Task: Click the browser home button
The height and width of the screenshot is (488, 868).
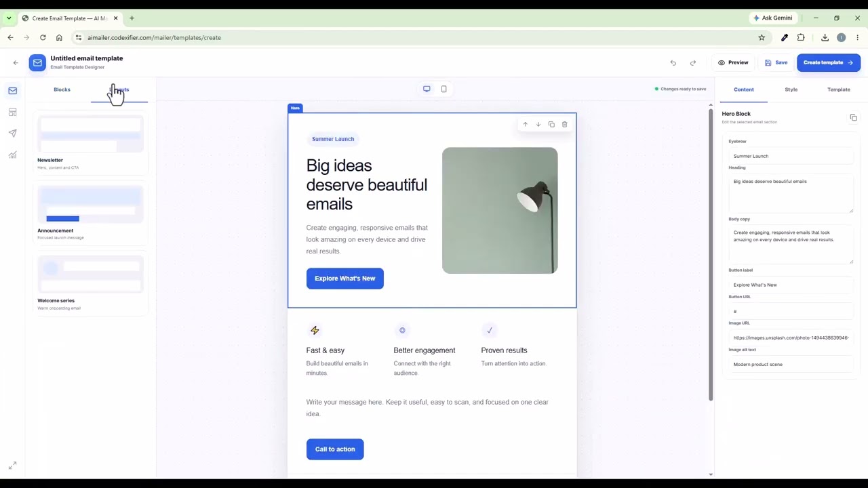Action: [x=59, y=37]
